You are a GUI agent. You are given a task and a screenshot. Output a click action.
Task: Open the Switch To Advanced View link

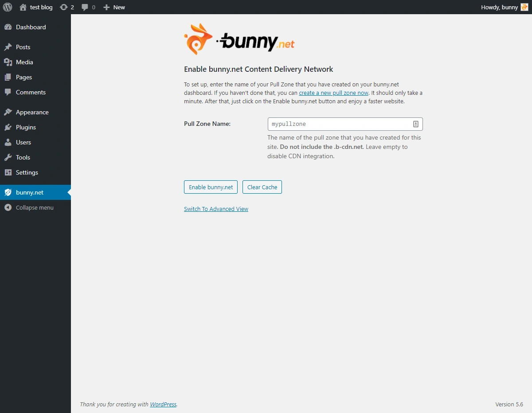point(216,209)
